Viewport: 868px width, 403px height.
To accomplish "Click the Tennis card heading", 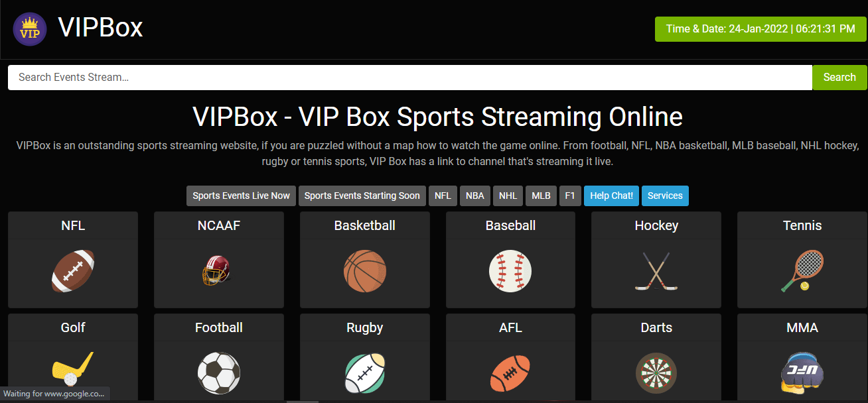I will (x=802, y=225).
